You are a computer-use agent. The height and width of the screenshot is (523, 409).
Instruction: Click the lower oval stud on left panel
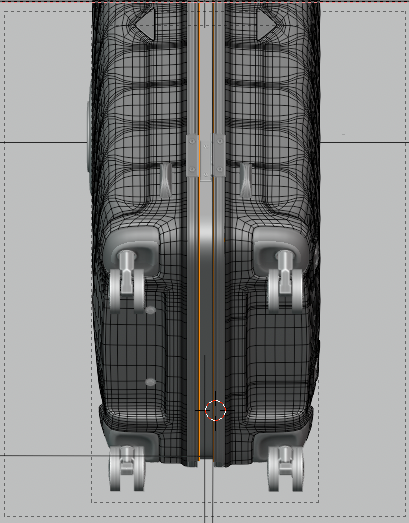[150, 382]
